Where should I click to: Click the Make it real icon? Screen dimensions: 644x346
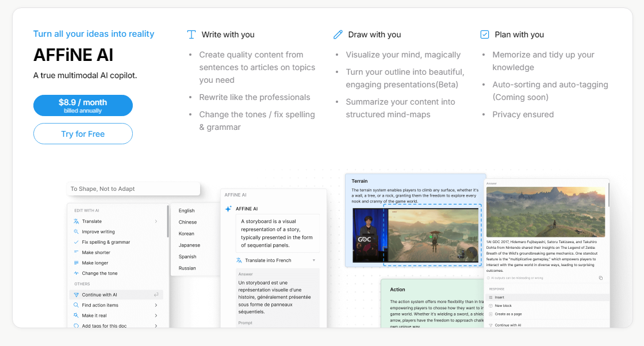76,316
